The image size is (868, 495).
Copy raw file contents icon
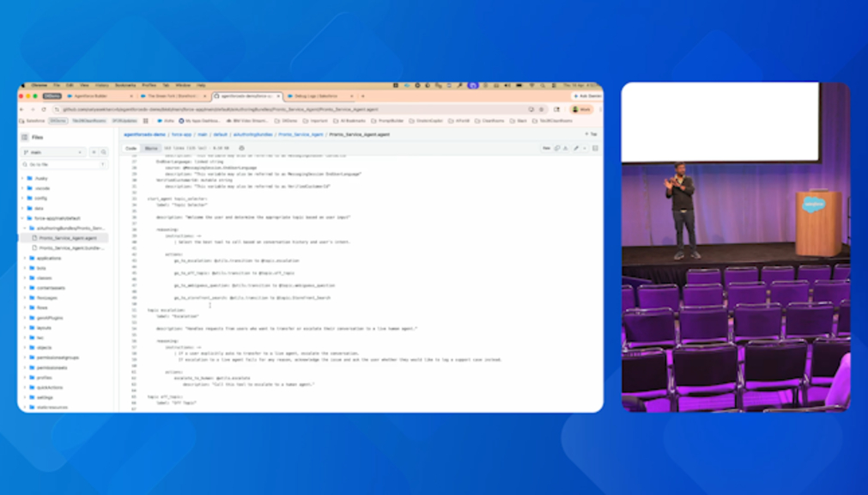pyautogui.click(x=556, y=149)
